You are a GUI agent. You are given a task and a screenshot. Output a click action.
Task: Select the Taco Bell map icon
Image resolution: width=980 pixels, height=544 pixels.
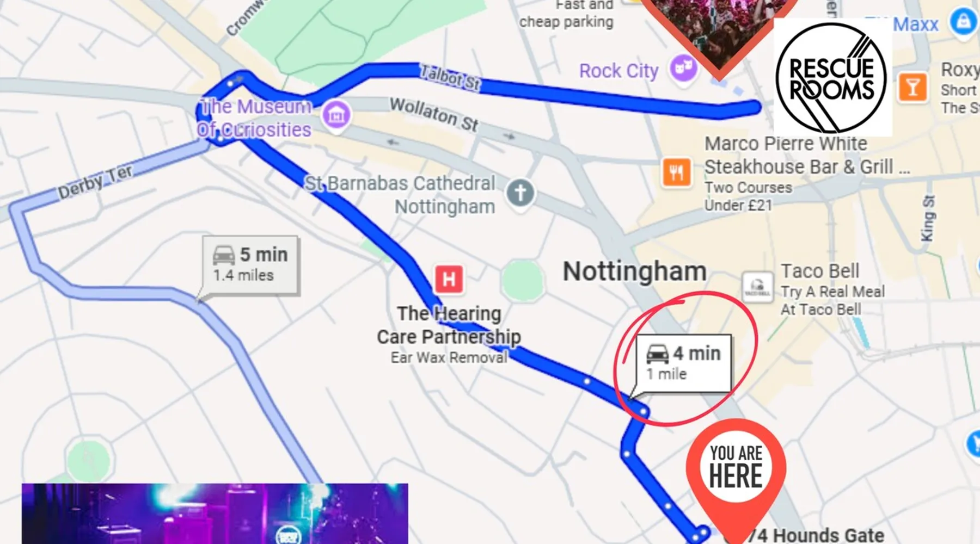(757, 286)
